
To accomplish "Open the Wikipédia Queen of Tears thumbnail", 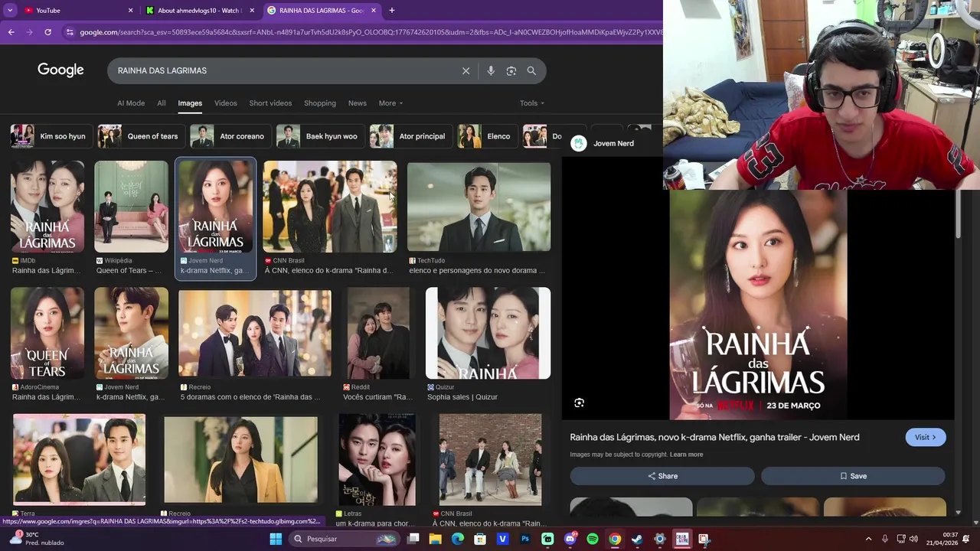I will [131, 207].
